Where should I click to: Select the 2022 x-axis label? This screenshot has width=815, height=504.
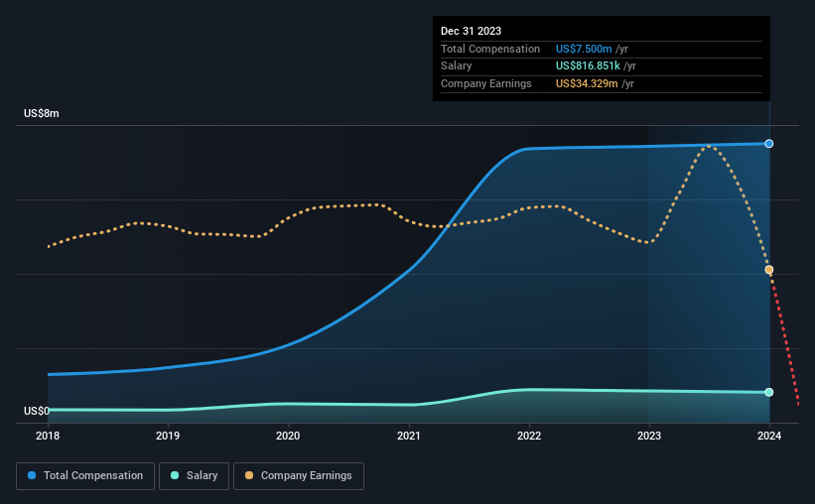(529, 436)
